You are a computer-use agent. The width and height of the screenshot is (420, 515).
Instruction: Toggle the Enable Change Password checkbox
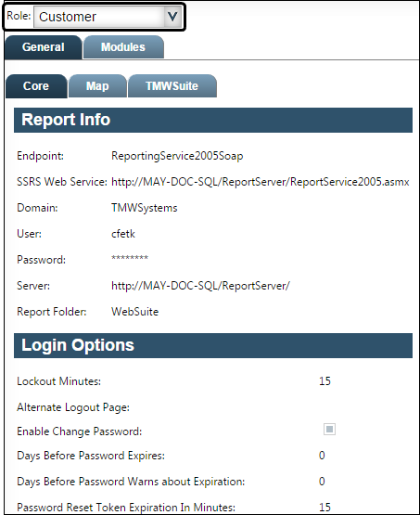pyautogui.click(x=329, y=430)
